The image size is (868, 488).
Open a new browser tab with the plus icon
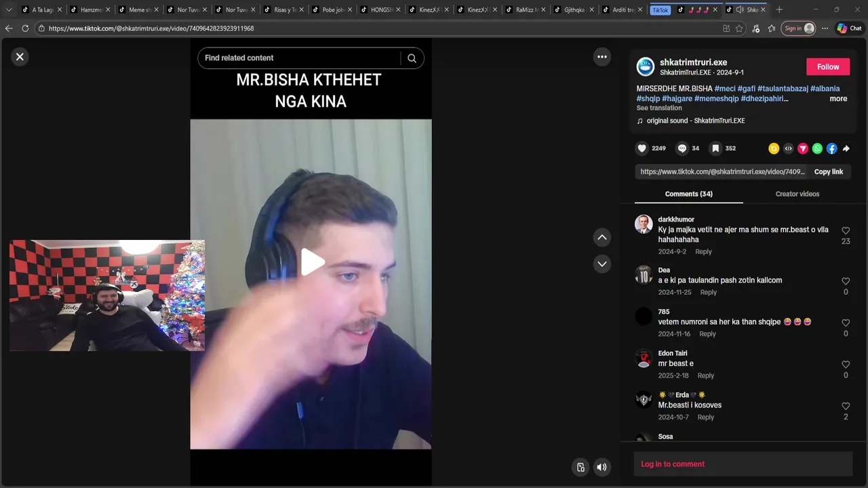(779, 10)
